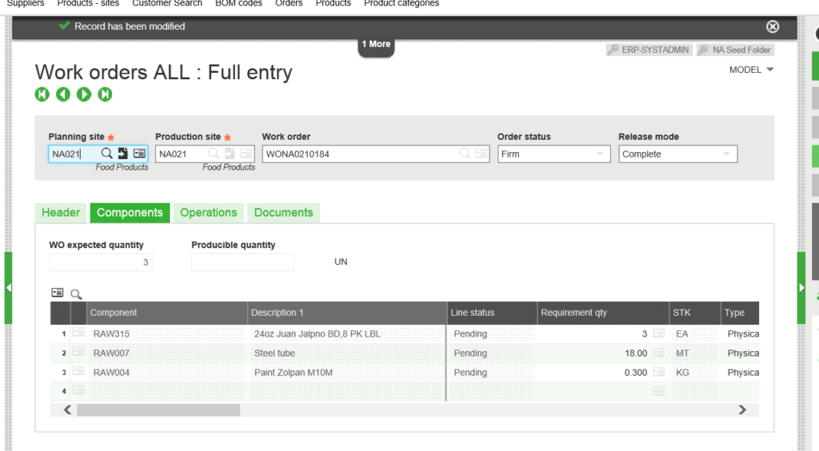Select the Components tab
Viewport: 819px width, 451px height.
coord(130,213)
